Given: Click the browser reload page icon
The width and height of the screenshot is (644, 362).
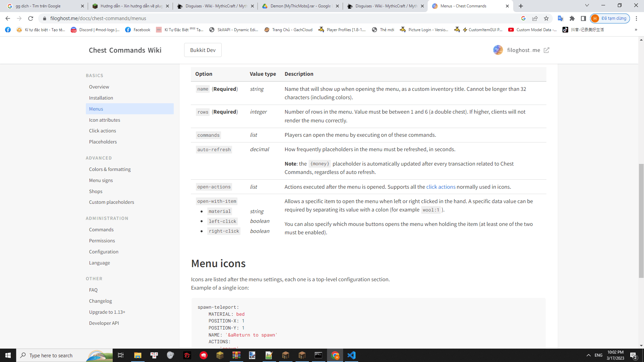Looking at the screenshot, I should coord(31,18).
